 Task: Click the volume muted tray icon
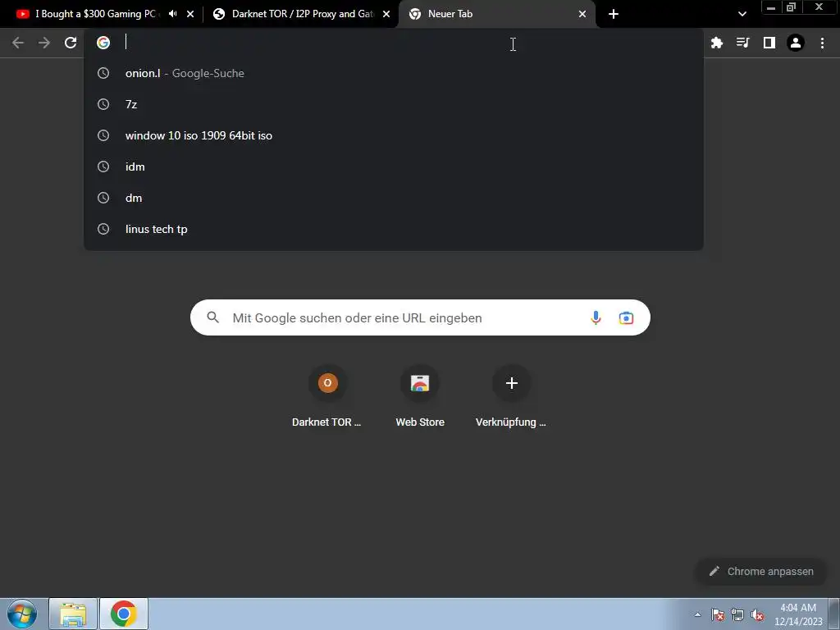click(x=757, y=614)
